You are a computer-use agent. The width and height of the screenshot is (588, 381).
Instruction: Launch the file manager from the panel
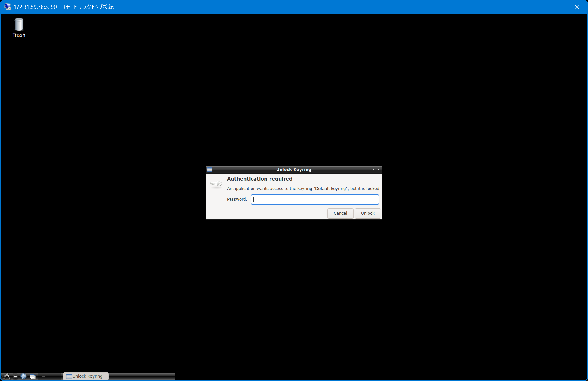click(x=15, y=376)
